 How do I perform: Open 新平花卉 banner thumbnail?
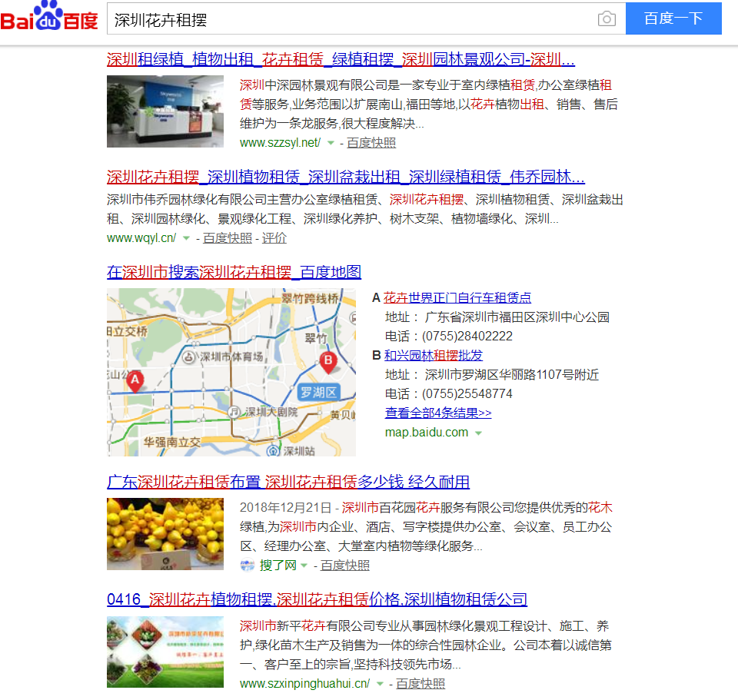(x=165, y=652)
